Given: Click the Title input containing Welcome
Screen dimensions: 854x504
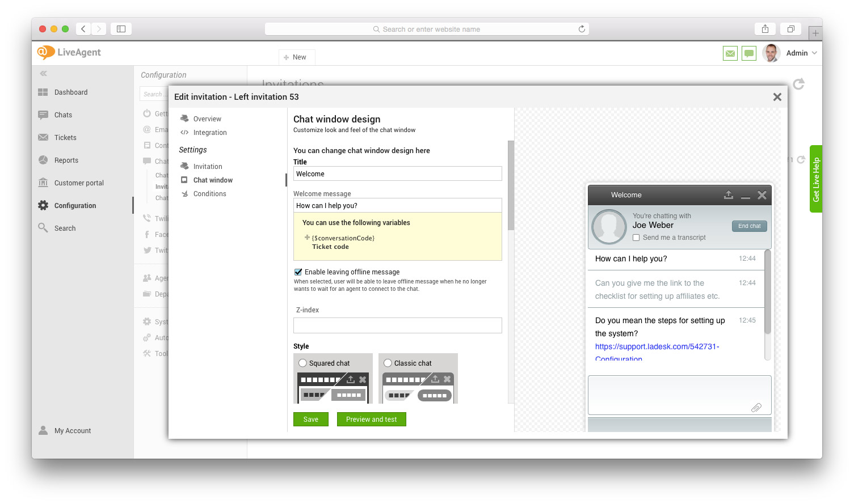Looking at the screenshot, I should [398, 173].
